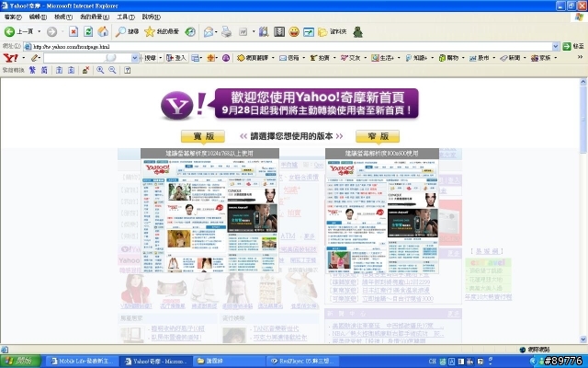Viewport: 588px width, 368px height.
Task: Open the Favorites (我的最愛) menu
Action: 95,17
